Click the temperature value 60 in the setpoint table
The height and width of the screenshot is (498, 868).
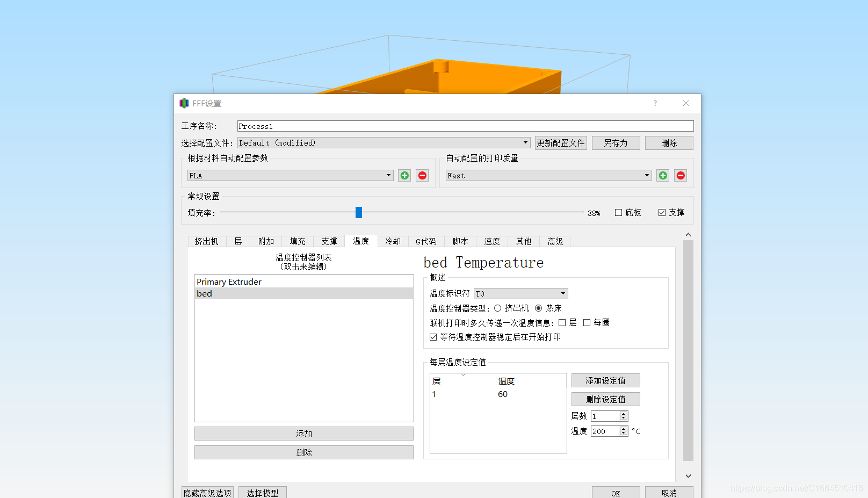503,394
